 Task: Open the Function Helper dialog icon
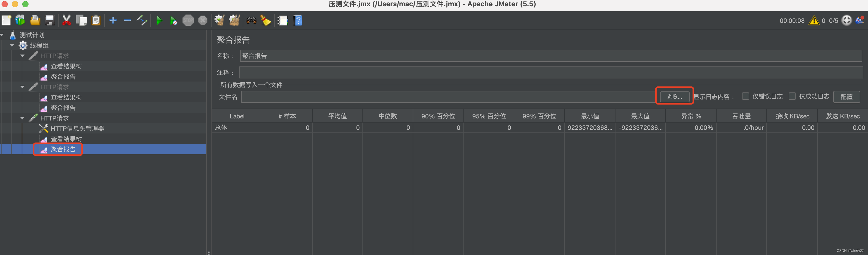283,20
